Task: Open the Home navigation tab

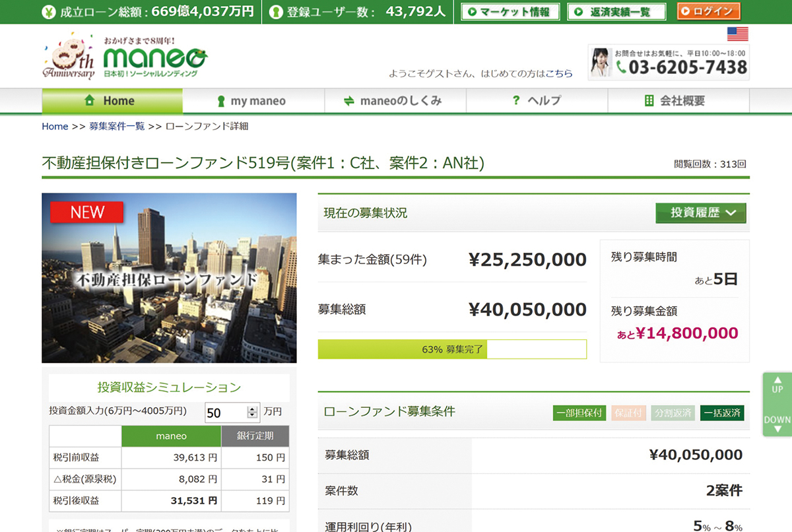Action: point(112,101)
